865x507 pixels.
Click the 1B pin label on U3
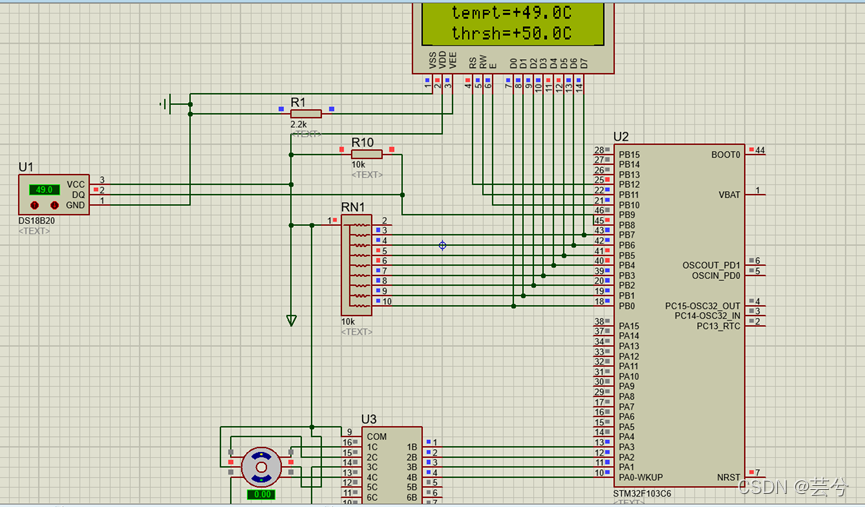(412, 447)
